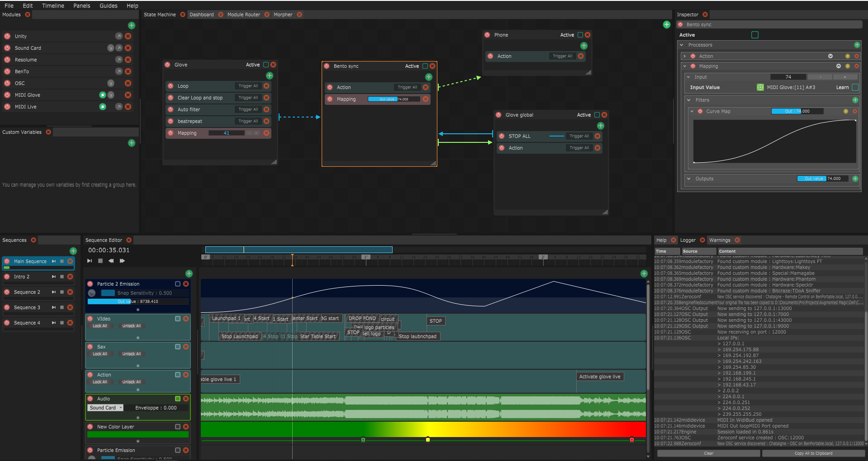
Task: Add a new layer to the timeline
Action: point(189,273)
